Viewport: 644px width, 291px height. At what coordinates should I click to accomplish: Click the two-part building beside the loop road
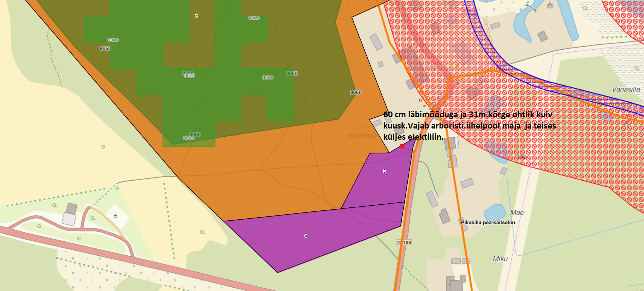click(70, 214)
